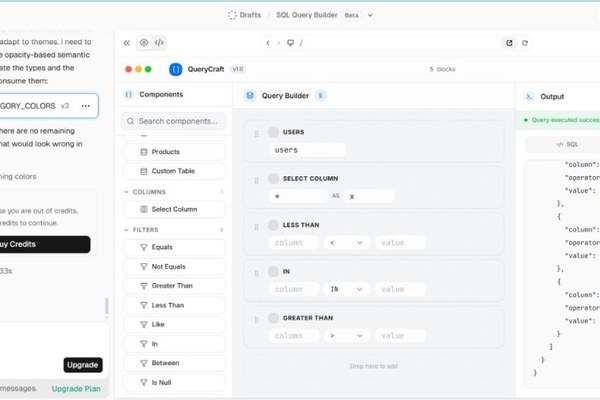
Task: Click the GREATER THAN value field
Action: click(x=400, y=336)
